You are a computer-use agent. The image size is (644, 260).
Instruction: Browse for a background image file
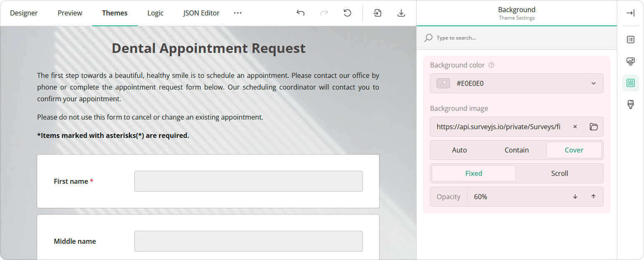point(594,127)
